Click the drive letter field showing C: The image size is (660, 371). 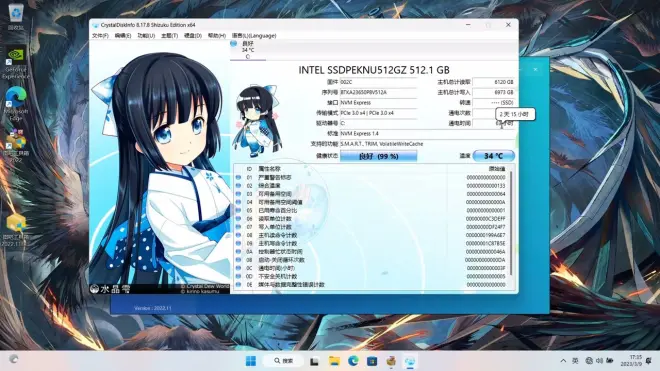(378, 123)
